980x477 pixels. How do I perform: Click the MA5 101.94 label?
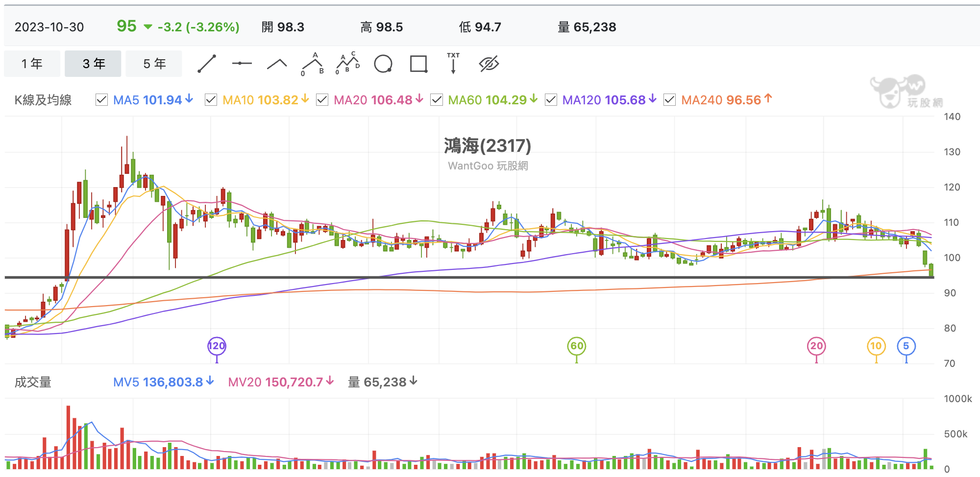click(x=153, y=100)
